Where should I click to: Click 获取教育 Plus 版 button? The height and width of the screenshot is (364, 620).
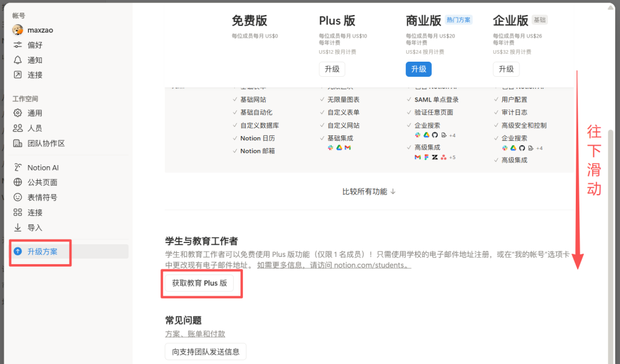point(199,283)
